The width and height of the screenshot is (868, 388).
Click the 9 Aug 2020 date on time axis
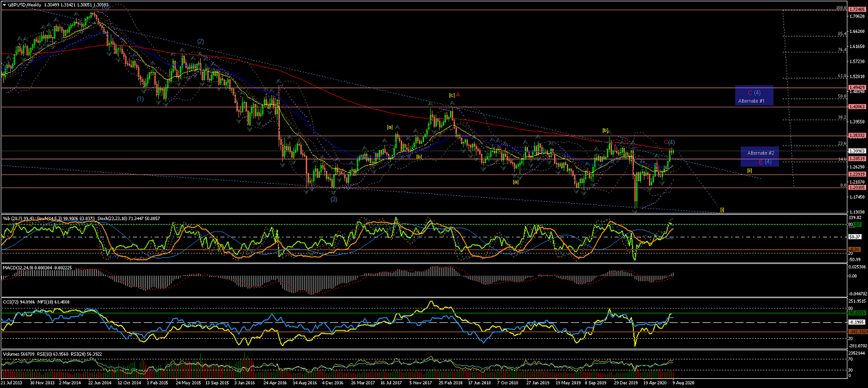tap(682, 384)
